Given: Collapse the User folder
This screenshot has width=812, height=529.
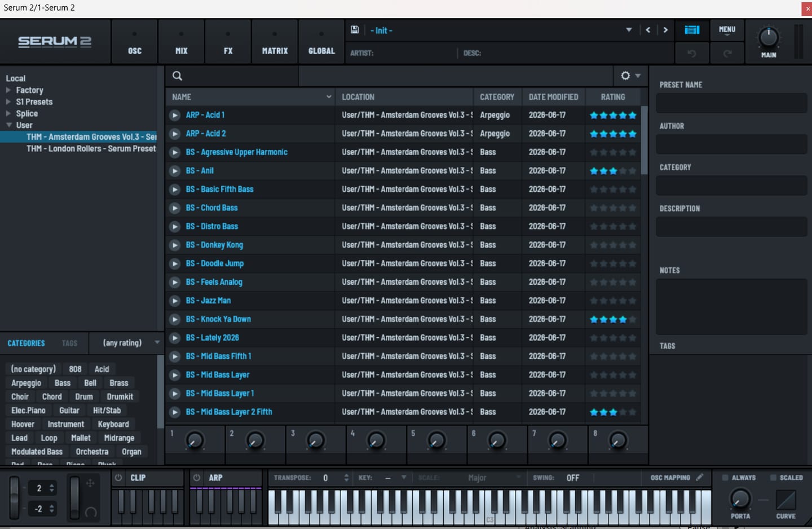Looking at the screenshot, I should coord(8,125).
